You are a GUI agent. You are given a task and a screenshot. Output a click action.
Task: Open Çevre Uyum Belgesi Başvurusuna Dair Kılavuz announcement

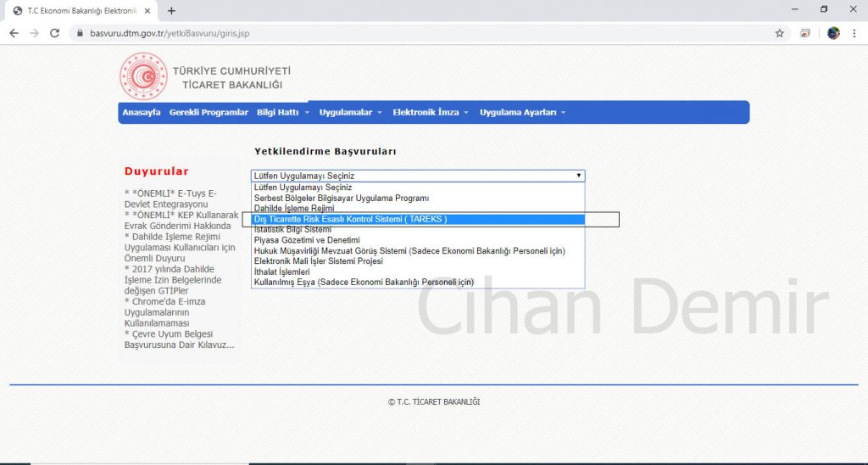(180, 339)
